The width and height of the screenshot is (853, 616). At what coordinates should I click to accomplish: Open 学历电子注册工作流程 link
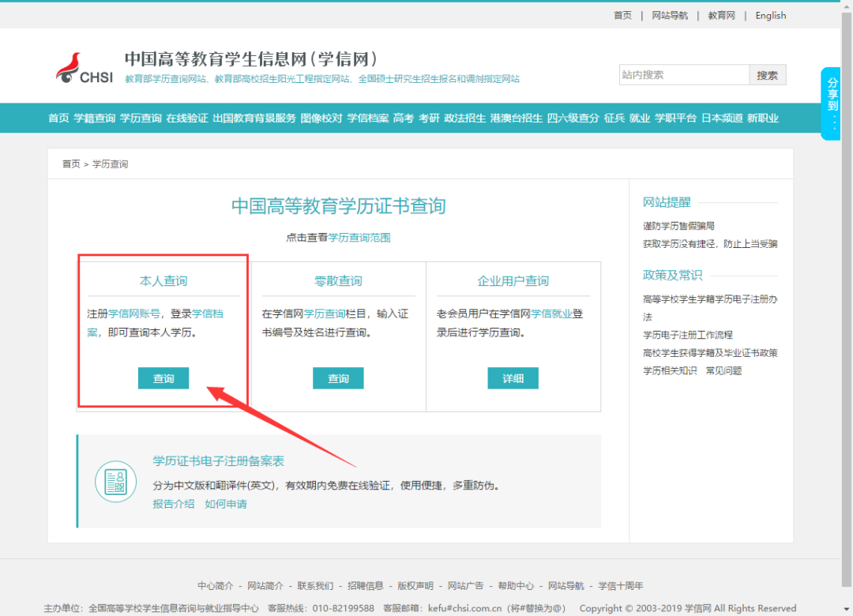coord(688,335)
